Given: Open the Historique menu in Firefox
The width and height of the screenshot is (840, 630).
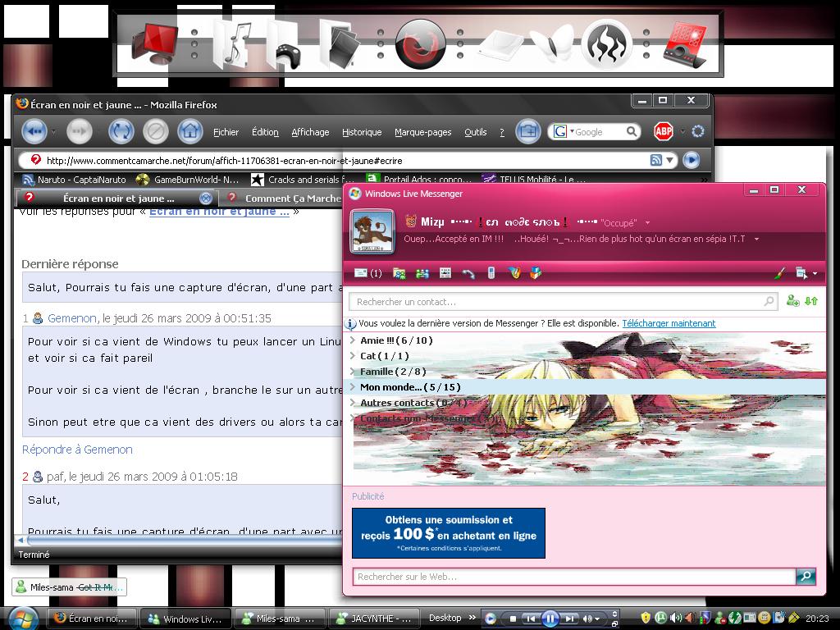Looking at the screenshot, I should 362,132.
